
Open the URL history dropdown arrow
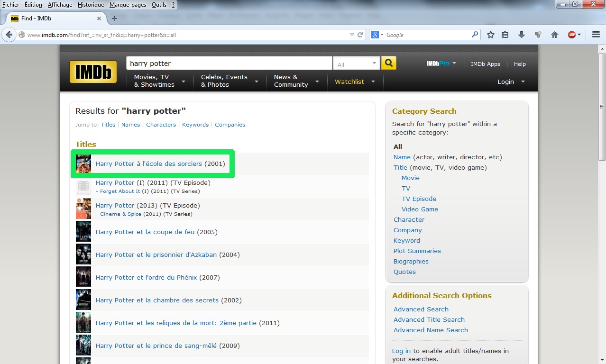tap(352, 35)
